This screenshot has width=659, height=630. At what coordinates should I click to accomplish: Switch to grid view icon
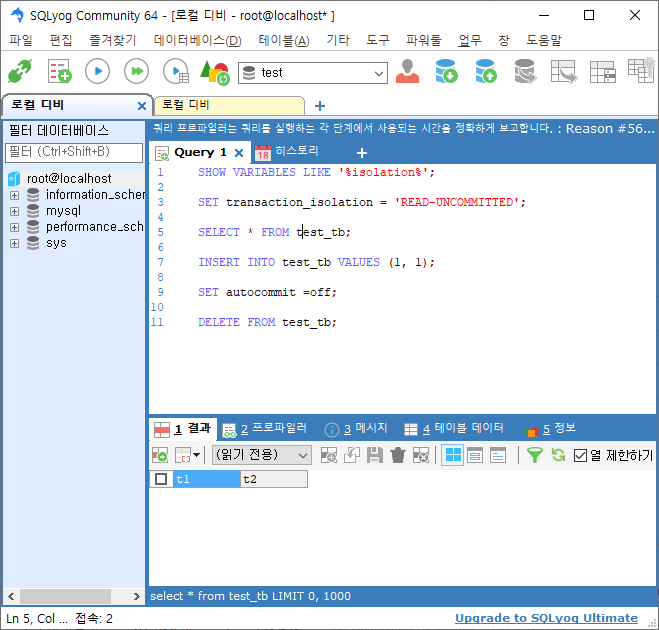[x=453, y=455]
